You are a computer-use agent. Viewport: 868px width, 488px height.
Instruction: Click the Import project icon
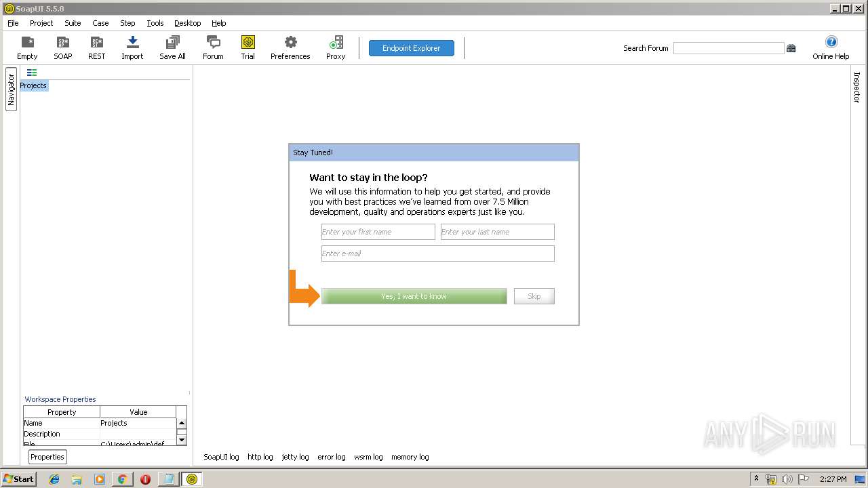[132, 48]
